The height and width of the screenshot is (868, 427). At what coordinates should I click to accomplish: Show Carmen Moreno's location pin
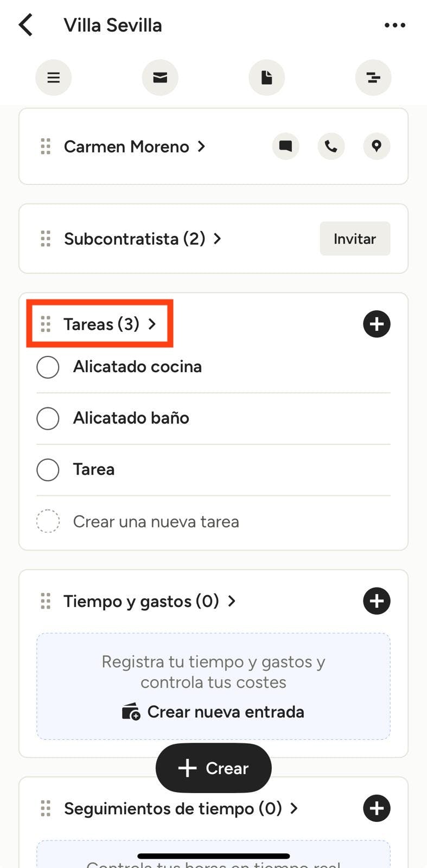[377, 146]
